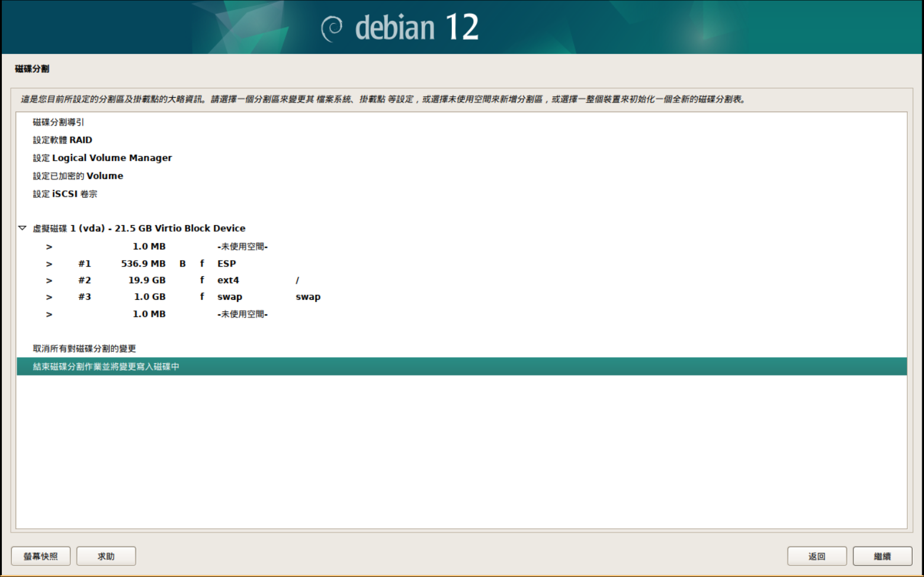This screenshot has width=924, height=577.
Task: Expand partition #3 swap entry
Action: point(49,296)
